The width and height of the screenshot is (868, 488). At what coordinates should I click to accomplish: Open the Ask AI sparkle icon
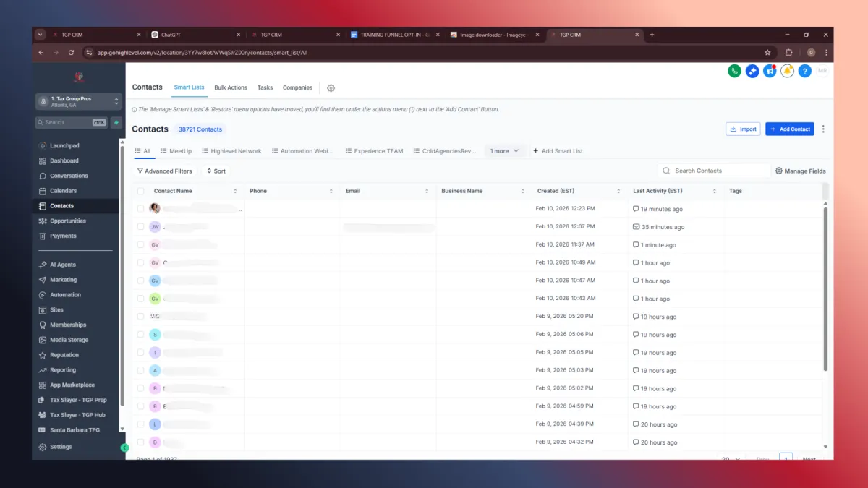pyautogui.click(x=752, y=71)
